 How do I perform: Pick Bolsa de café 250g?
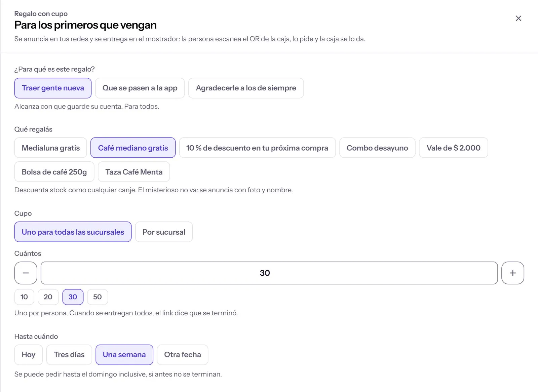click(54, 172)
